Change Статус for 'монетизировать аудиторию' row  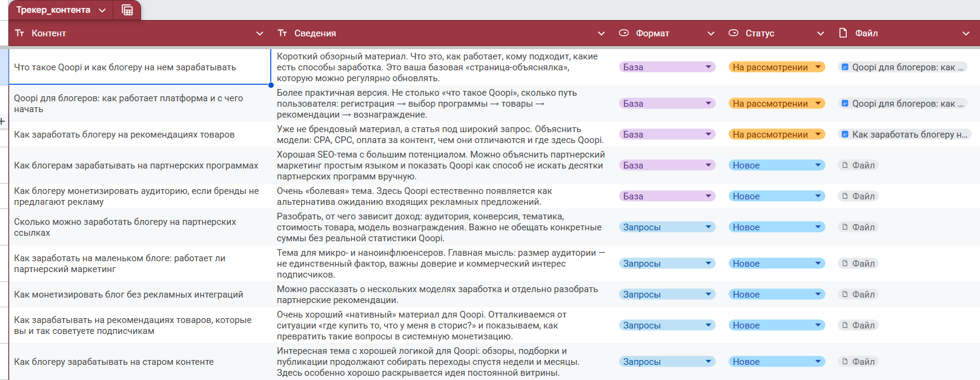tap(776, 196)
